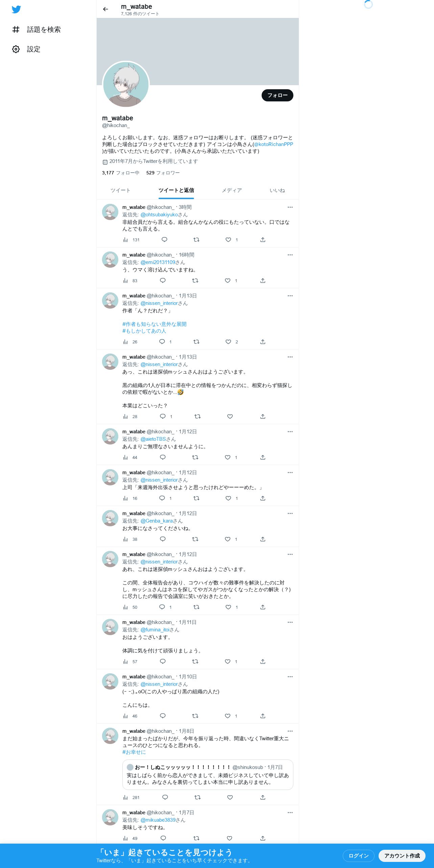Share the reply to @fumina_itoi
Screen dimensions: 434x868
tap(263, 661)
